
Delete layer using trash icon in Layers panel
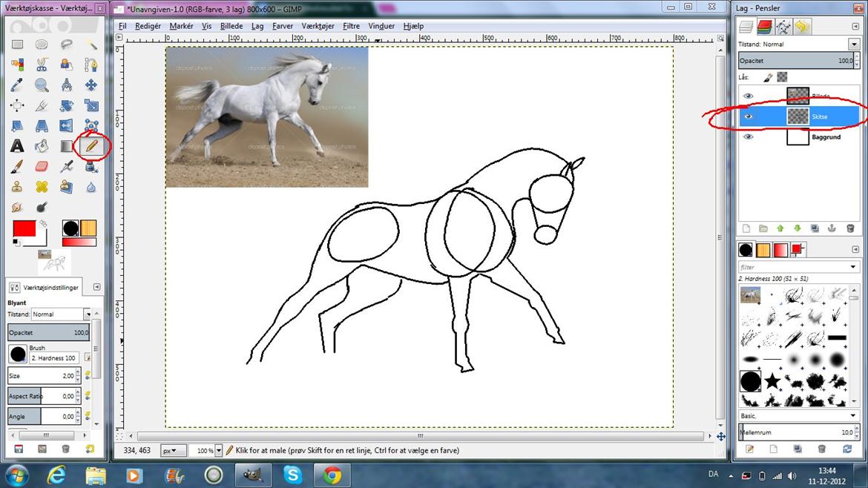(850, 228)
